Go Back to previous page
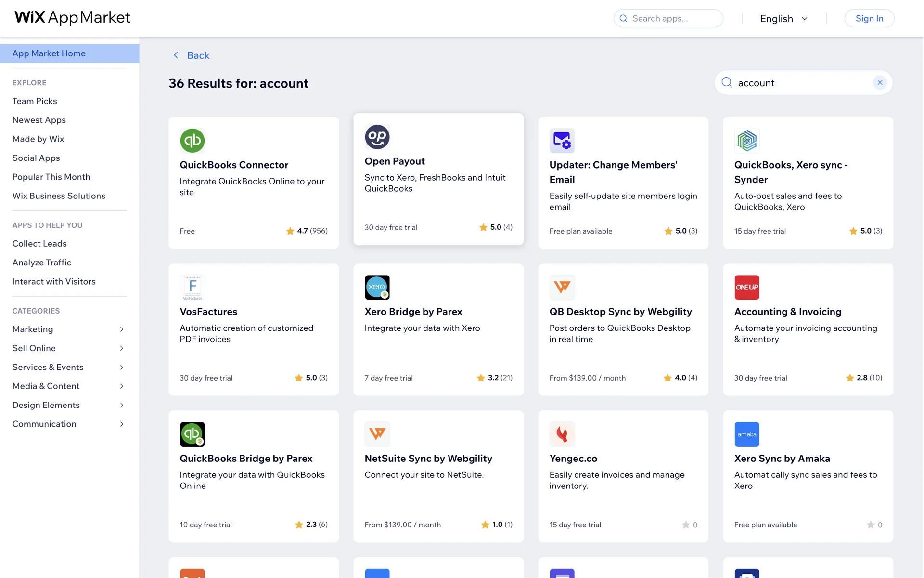924x578 pixels. 192,55
